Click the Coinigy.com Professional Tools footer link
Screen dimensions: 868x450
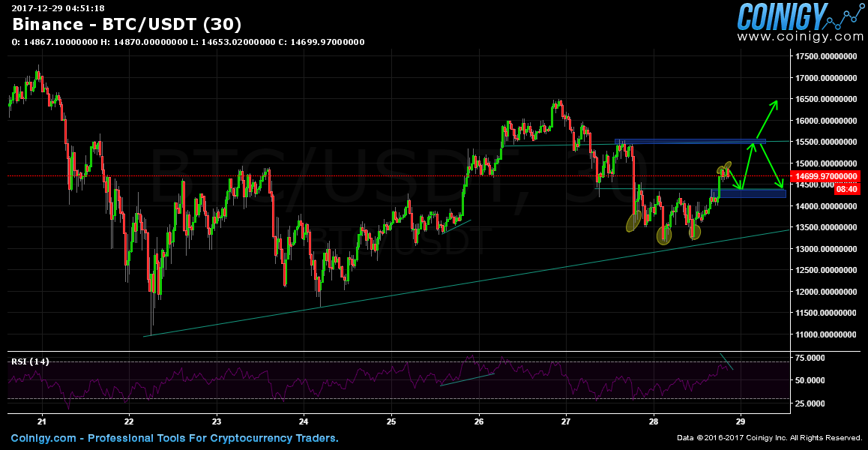click(x=175, y=438)
